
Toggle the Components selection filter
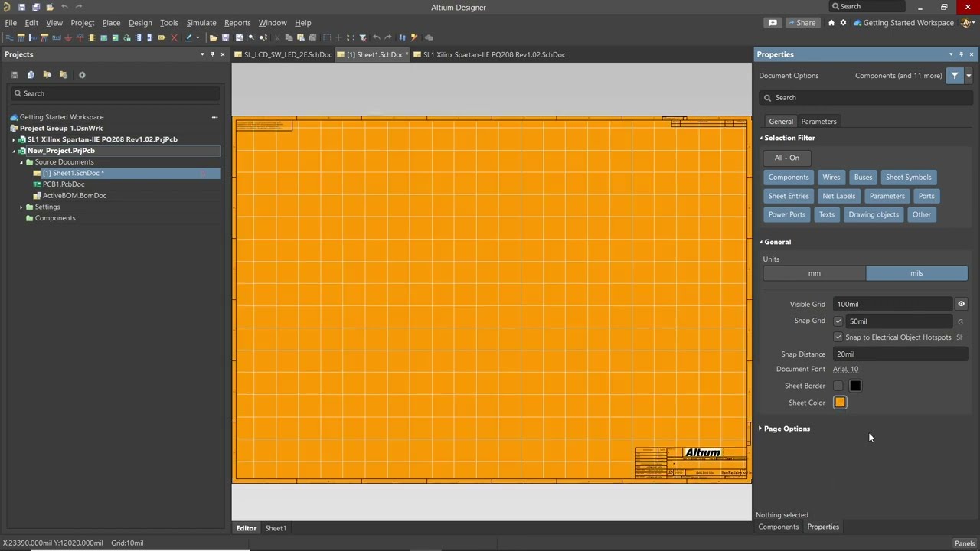(789, 178)
